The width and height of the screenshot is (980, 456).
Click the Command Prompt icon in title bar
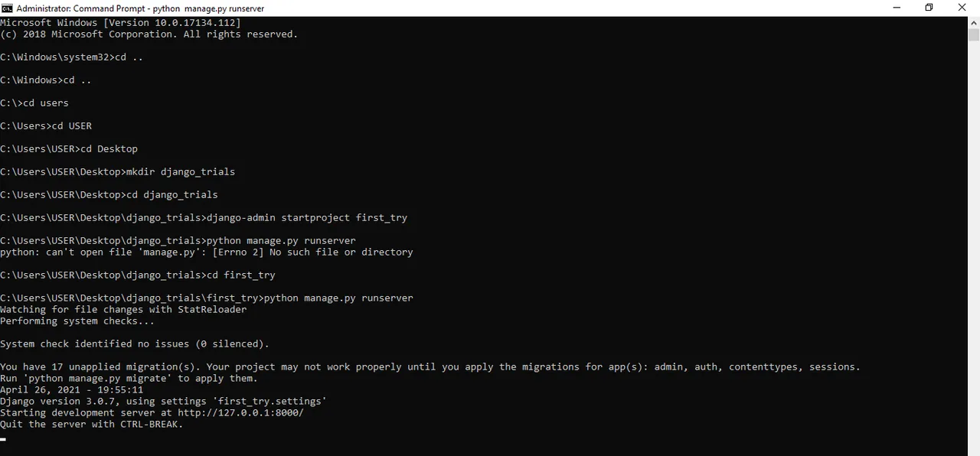point(7,8)
